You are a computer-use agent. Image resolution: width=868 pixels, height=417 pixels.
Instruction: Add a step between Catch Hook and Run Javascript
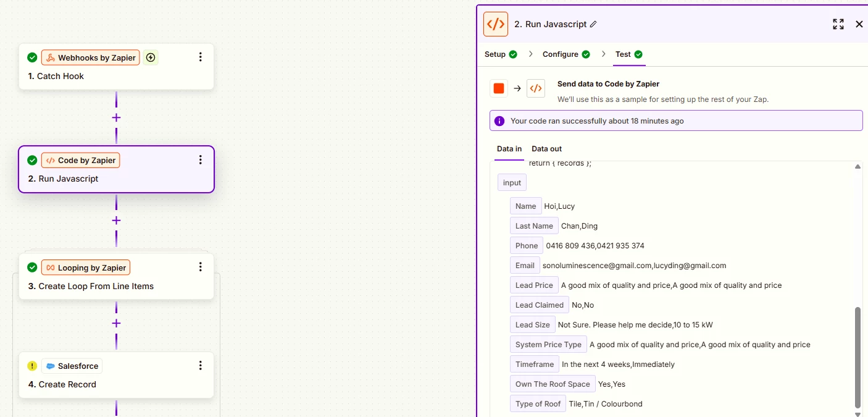tap(116, 117)
